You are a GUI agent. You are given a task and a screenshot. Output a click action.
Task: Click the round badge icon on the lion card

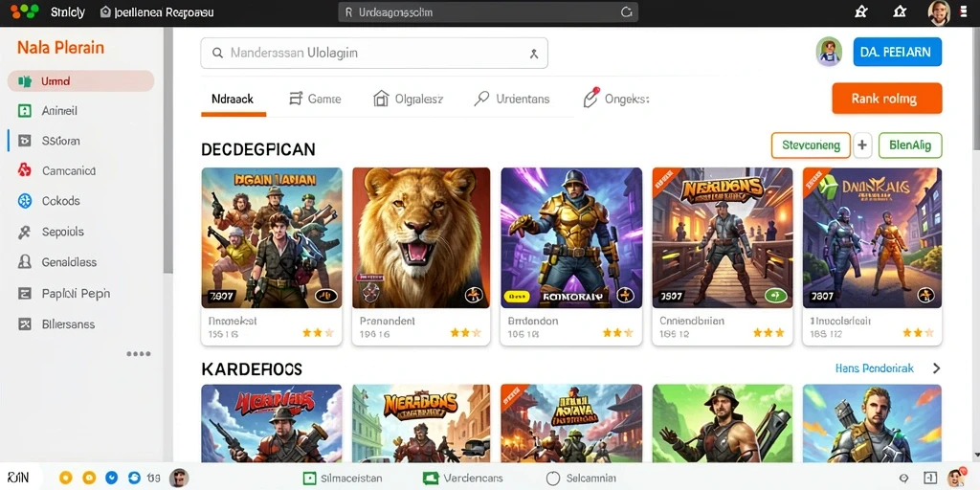474,295
